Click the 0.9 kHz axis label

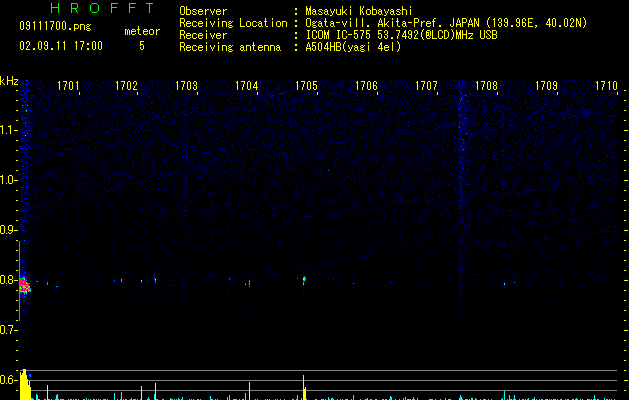8,230
